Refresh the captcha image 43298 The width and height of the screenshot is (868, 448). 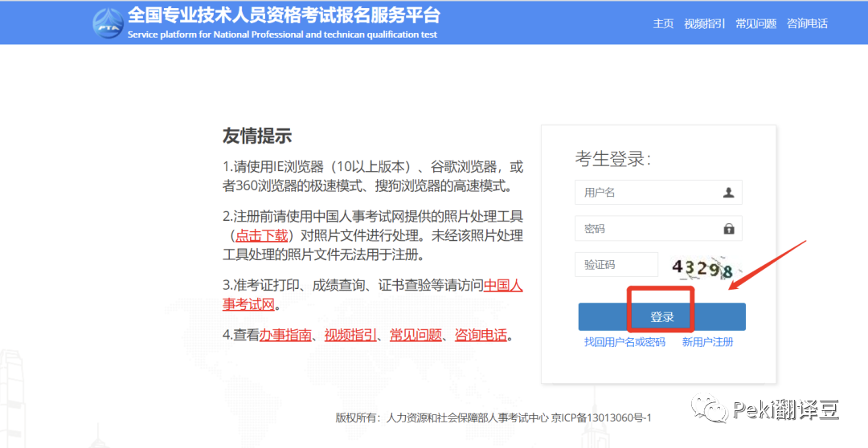click(703, 268)
